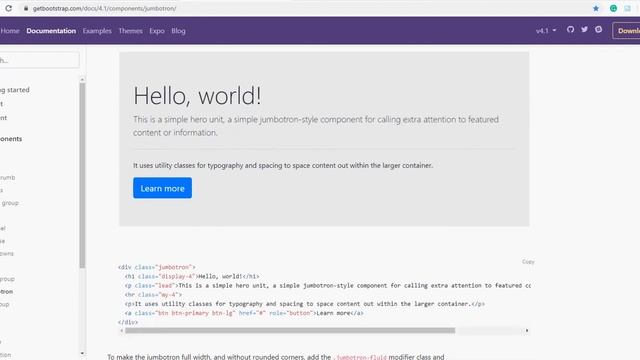Open the Themes nav item
This screenshot has height=360, width=640.
click(x=131, y=31)
